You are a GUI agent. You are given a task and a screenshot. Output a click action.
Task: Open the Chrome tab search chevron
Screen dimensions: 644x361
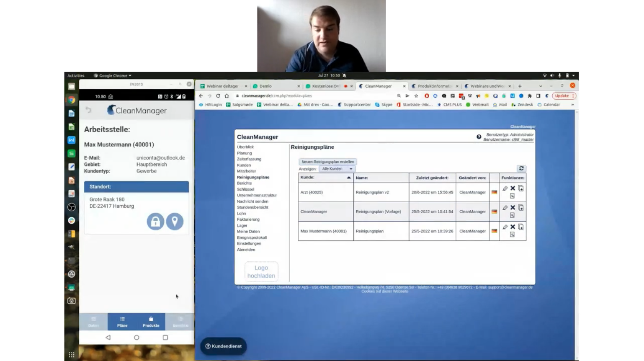pos(541,86)
